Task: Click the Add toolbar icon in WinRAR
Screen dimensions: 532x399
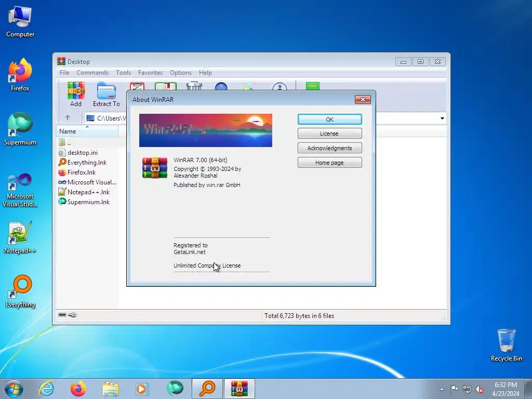Action: 76,94
